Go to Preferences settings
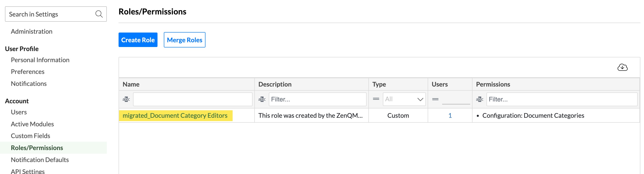 [x=28, y=71]
